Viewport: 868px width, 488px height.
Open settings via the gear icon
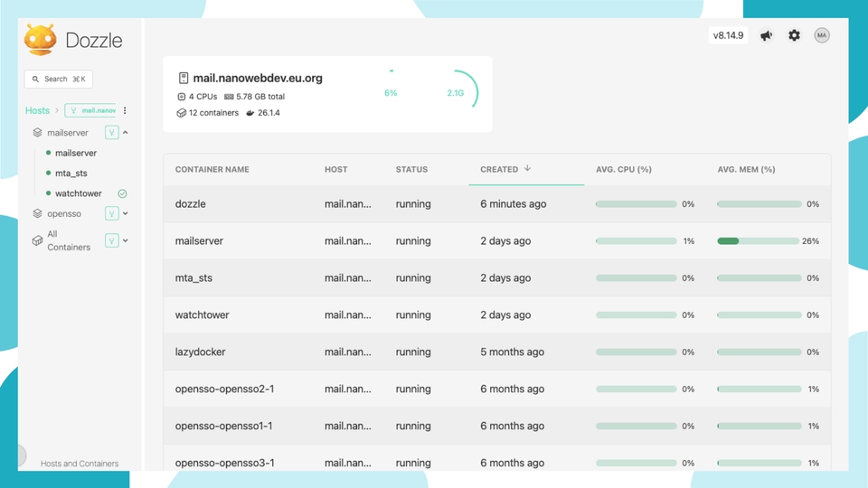tap(795, 35)
